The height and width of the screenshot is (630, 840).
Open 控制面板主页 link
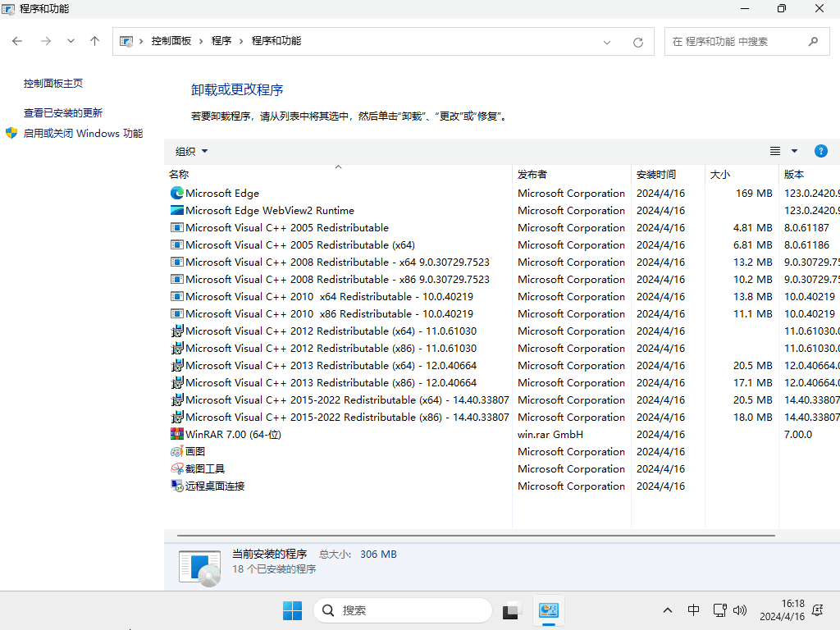coord(53,83)
